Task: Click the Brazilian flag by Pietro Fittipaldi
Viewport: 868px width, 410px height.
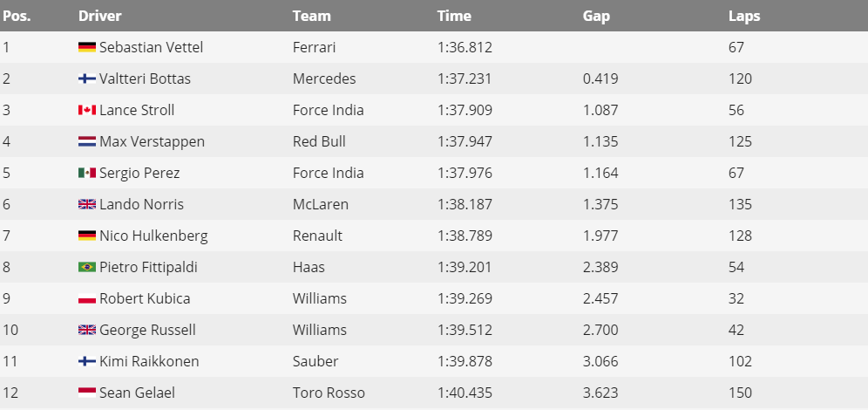Action: tap(87, 267)
